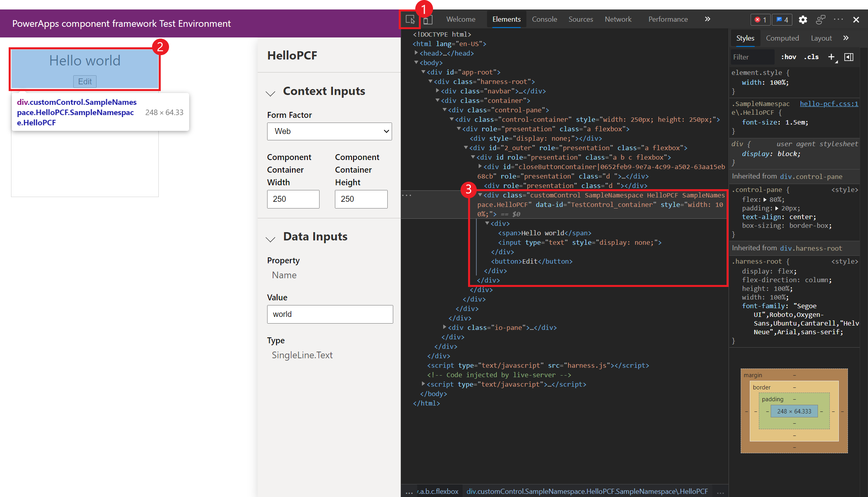Click the HelloPCF panel heading
Screen dimensions: 868x497
click(x=292, y=56)
